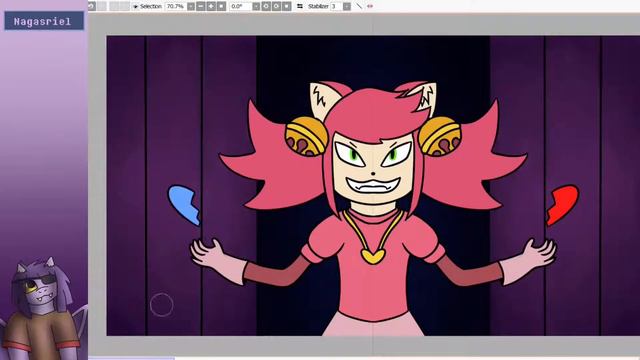
Task: Click the 70.7% zoom value field
Action: coord(176,7)
